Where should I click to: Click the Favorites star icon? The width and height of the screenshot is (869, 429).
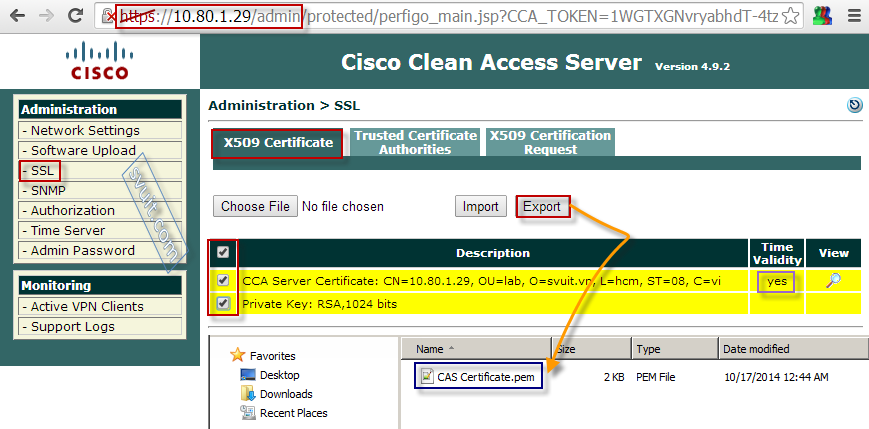click(x=237, y=355)
